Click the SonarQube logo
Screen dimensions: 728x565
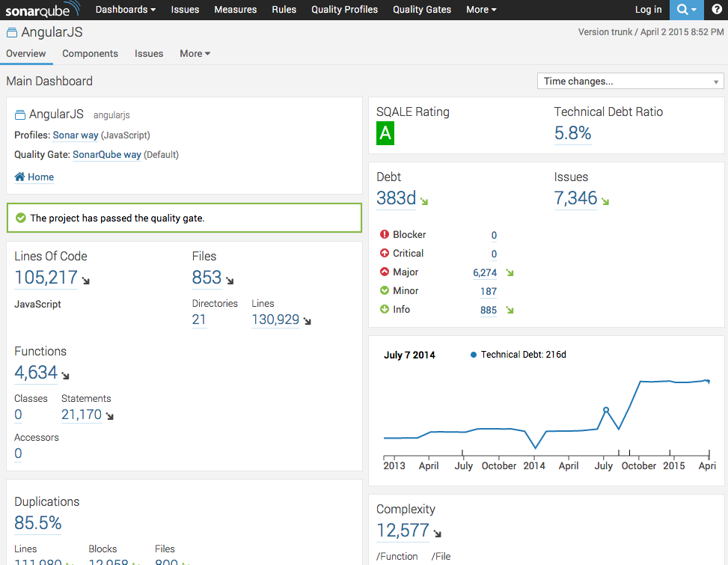tap(43, 9)
